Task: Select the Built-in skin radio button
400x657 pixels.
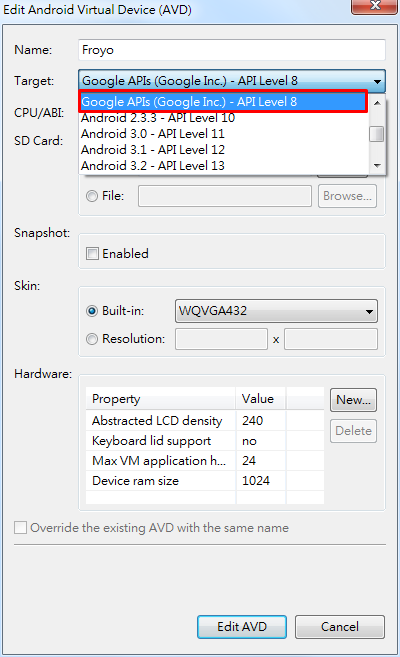Action: tap(92, 311)
